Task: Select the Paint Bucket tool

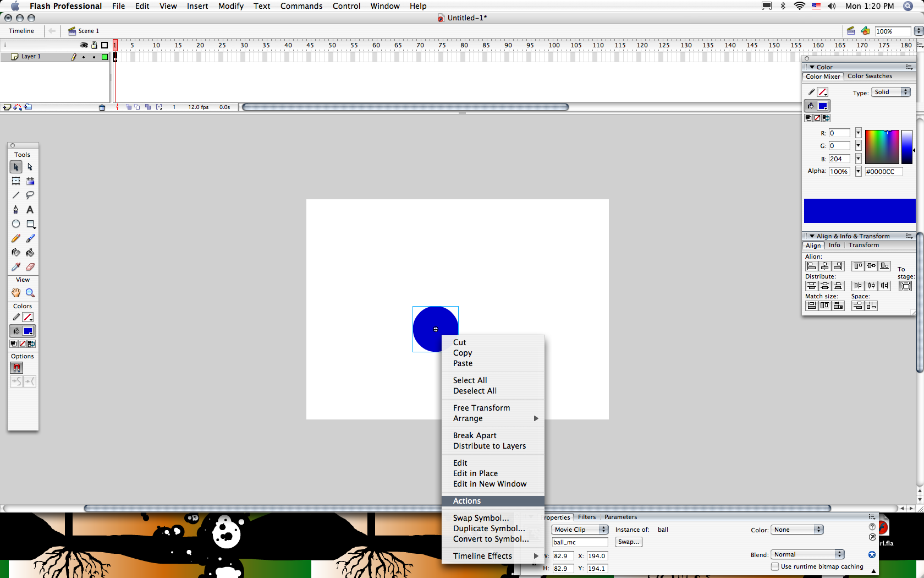Action: (30, 253)
